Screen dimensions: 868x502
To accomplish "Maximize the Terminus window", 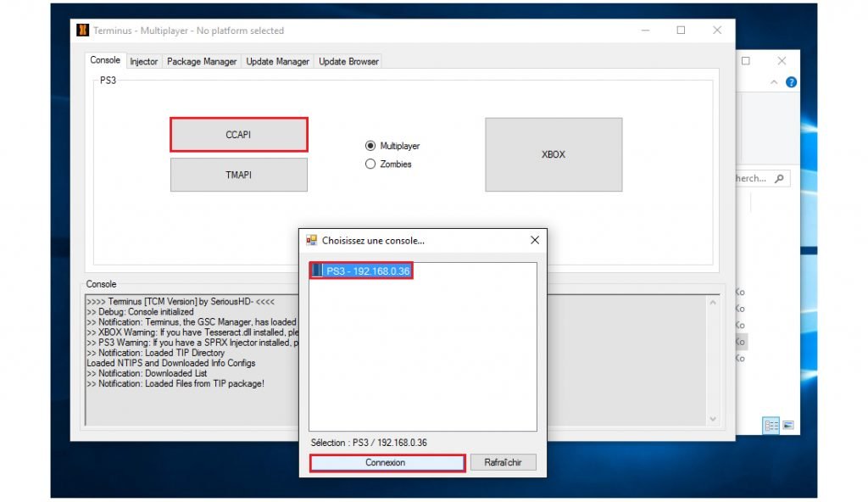I will pyautogui.click(x=681, y=30).
